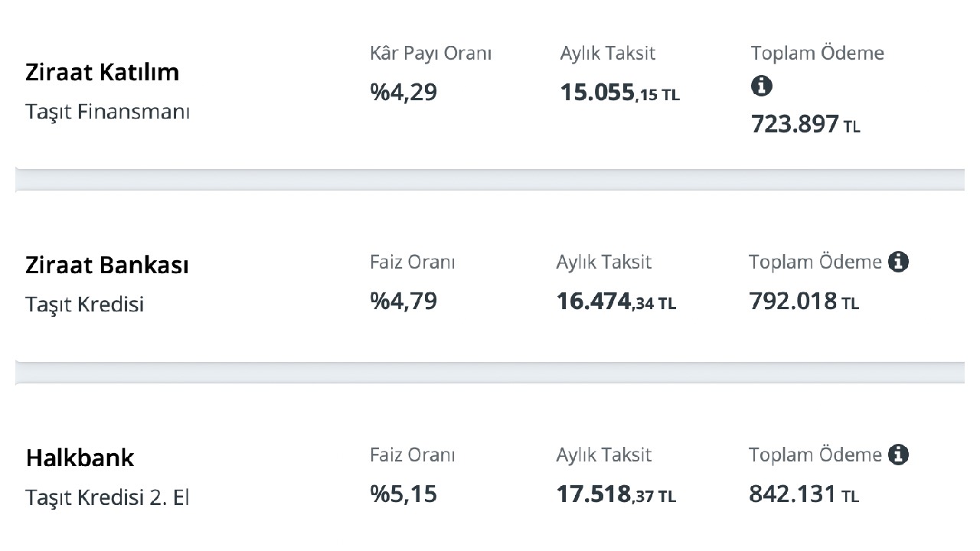Open Halkbank bank name
The height and width of the screenshot is (551, 980).
pos(80,458)
